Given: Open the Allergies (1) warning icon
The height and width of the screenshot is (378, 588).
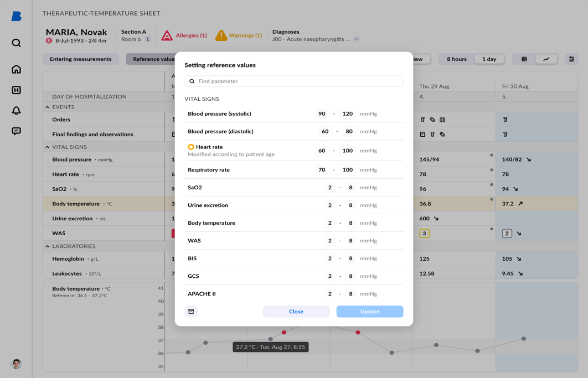Looking at the screenshot, I should pos(167,35).
